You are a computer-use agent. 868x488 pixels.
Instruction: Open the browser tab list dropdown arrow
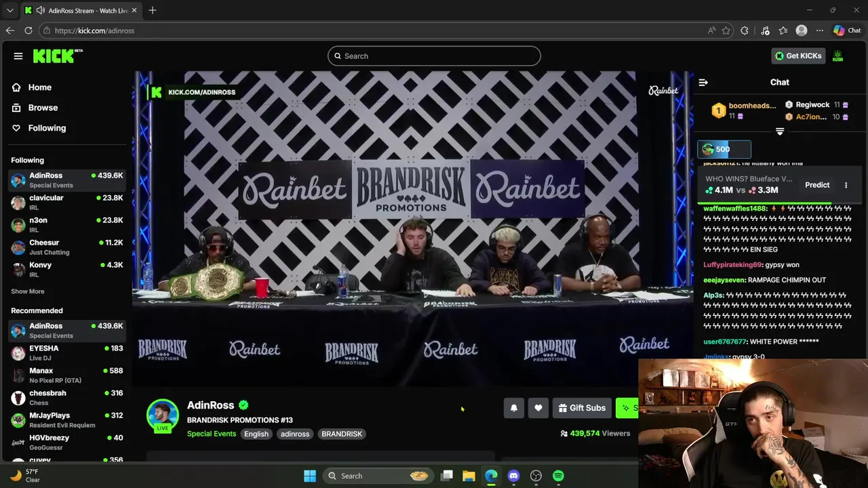coord(9,10)
